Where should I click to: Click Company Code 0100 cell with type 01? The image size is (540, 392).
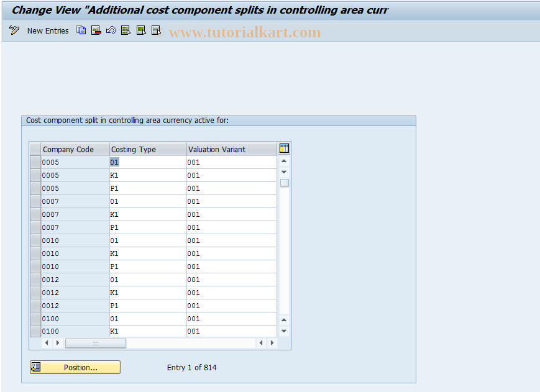[75, 319]
